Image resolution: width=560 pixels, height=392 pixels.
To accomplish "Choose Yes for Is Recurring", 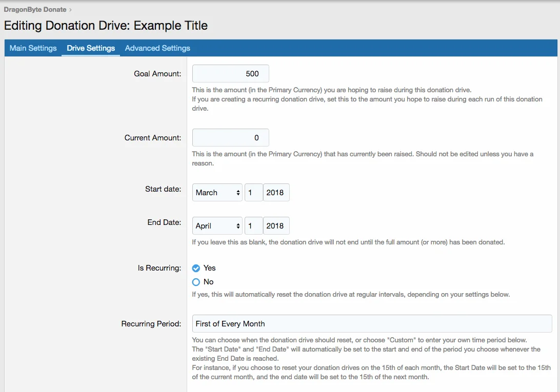I will tap(196, 268).
